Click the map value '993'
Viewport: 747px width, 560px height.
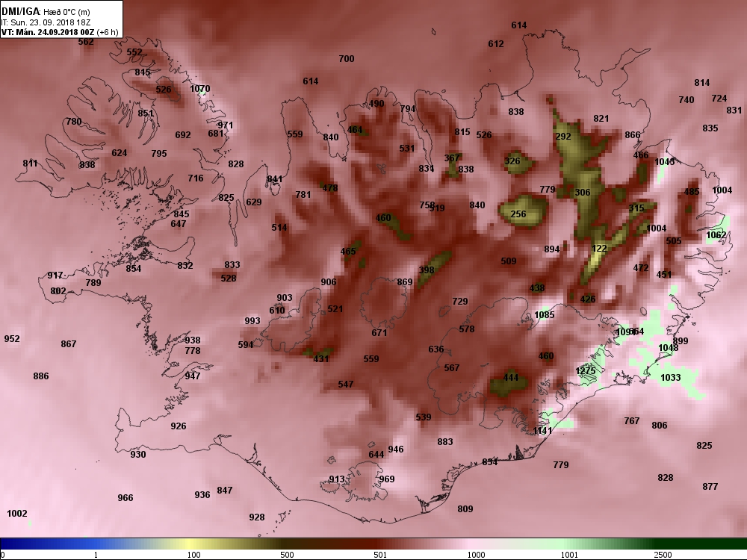click(252, 321)
